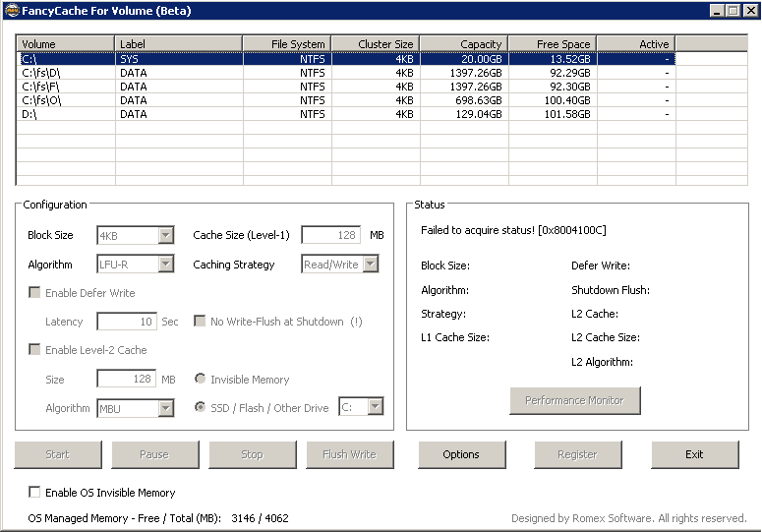Image resolution: width=762 pixels, height=532 pixels.
Task: Sort by the Active column header
Action: tap(636, 43)
